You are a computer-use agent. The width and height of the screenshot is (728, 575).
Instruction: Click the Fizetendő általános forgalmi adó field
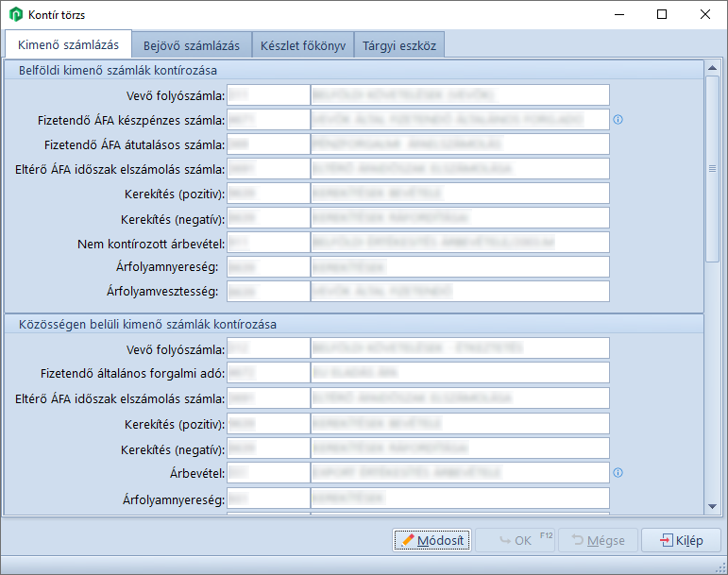coord(267,374)
